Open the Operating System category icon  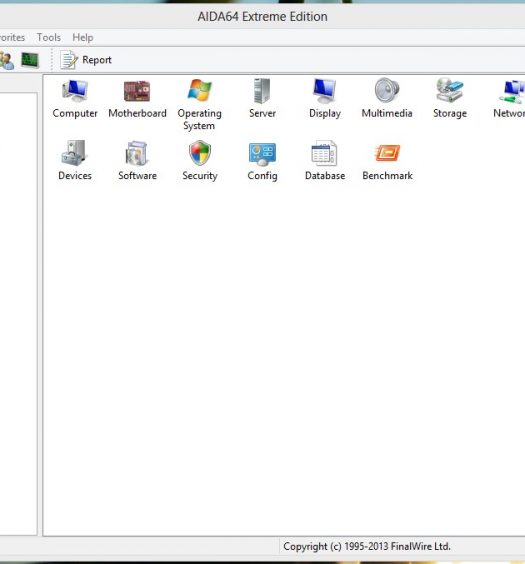200,90
